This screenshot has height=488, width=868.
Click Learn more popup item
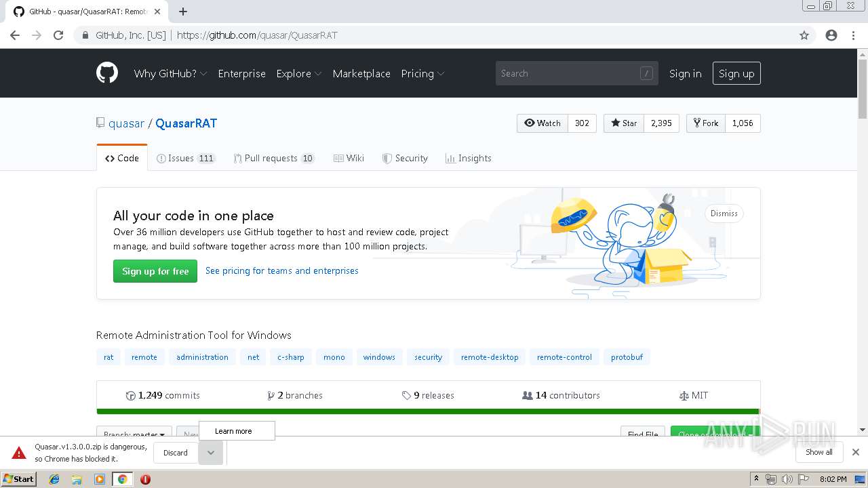[x=237, y=431]
